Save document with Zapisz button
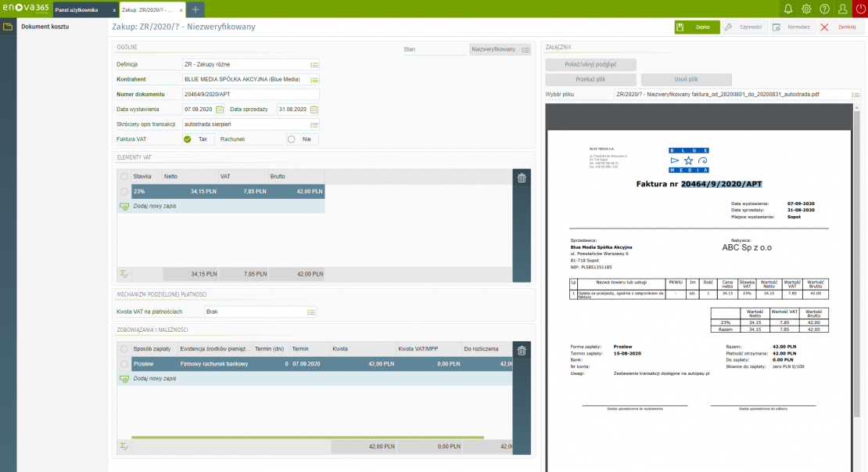Screen dimensions: 868x472 [697, 27]
